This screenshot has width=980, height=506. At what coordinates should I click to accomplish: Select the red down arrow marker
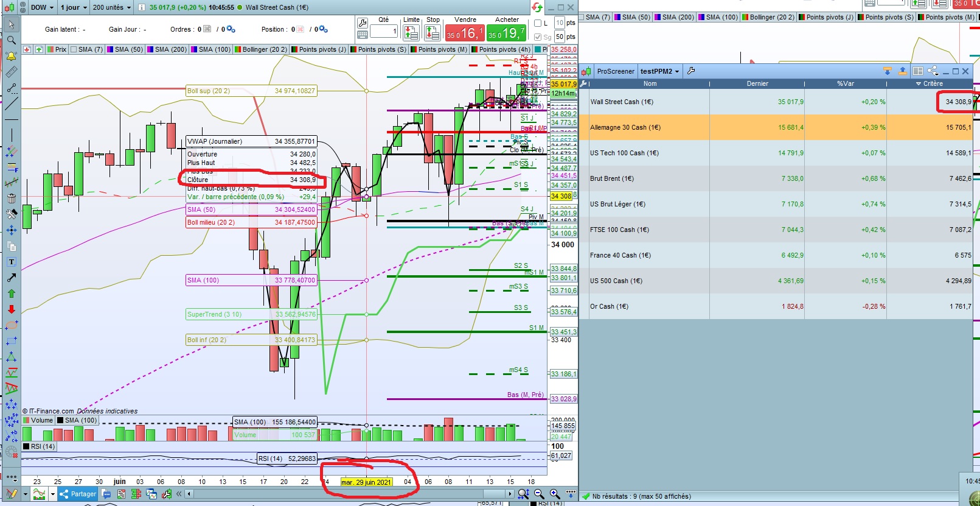pyautogui.click(x=11, y=309)
